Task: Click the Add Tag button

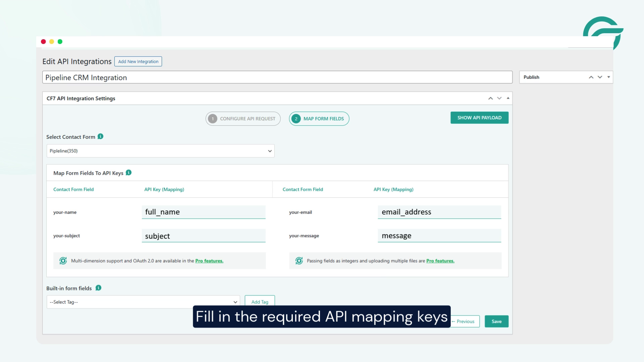Action: click(260, 302)
